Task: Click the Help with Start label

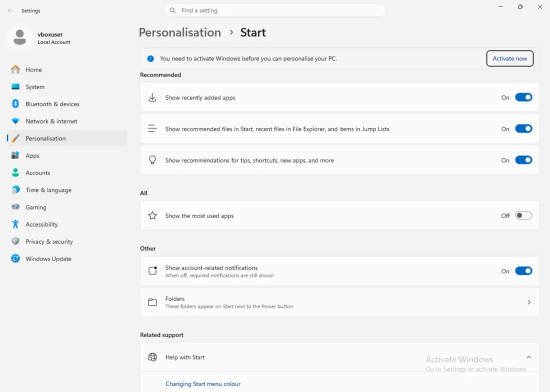Action: click(185, 357)
